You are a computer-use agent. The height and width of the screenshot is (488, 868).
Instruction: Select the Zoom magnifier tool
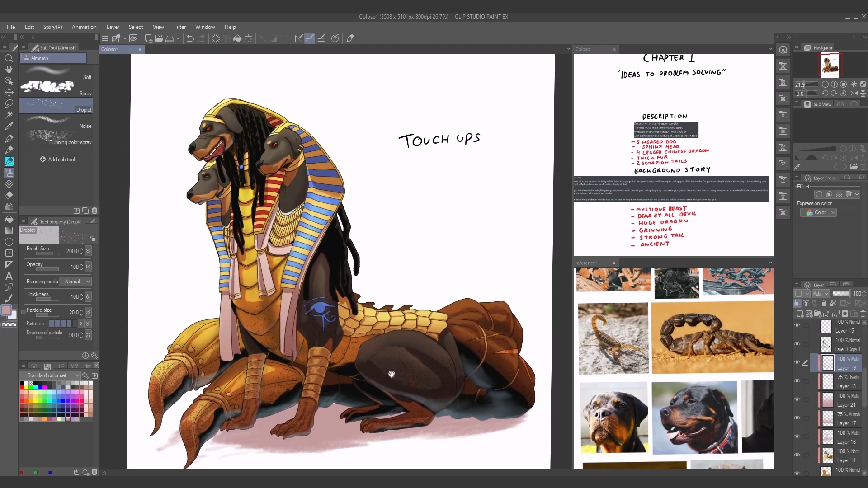[x=9, y=58]
